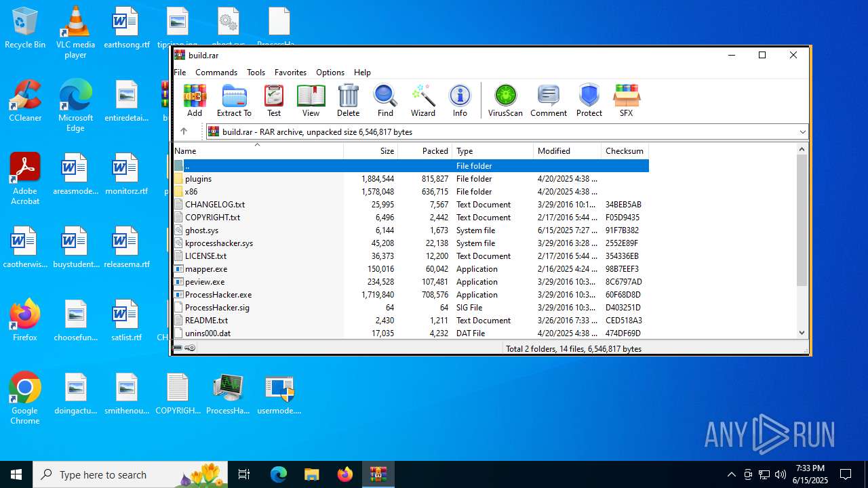
Task: Select ghost.sys file
Action: pyautogui.click(x=411, y=230)
